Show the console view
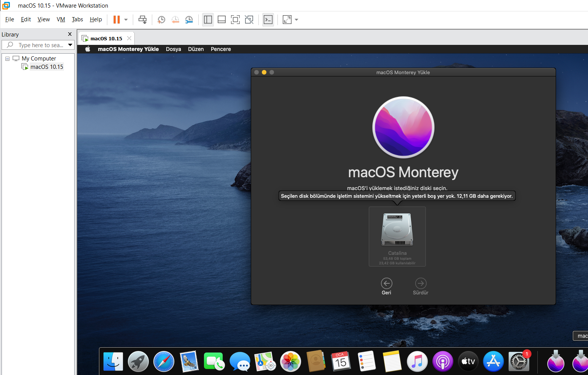588x375 pixels. (268, 19)
